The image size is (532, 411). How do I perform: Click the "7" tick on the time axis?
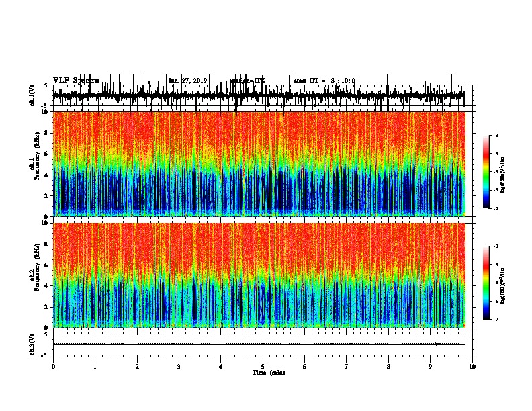(x=347, y=367)
